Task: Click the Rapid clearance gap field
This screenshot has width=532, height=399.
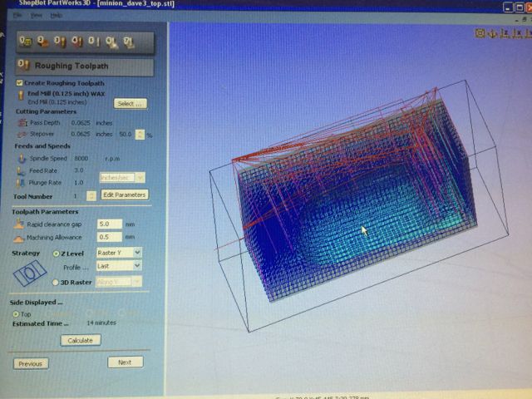Action: (110, 224)
